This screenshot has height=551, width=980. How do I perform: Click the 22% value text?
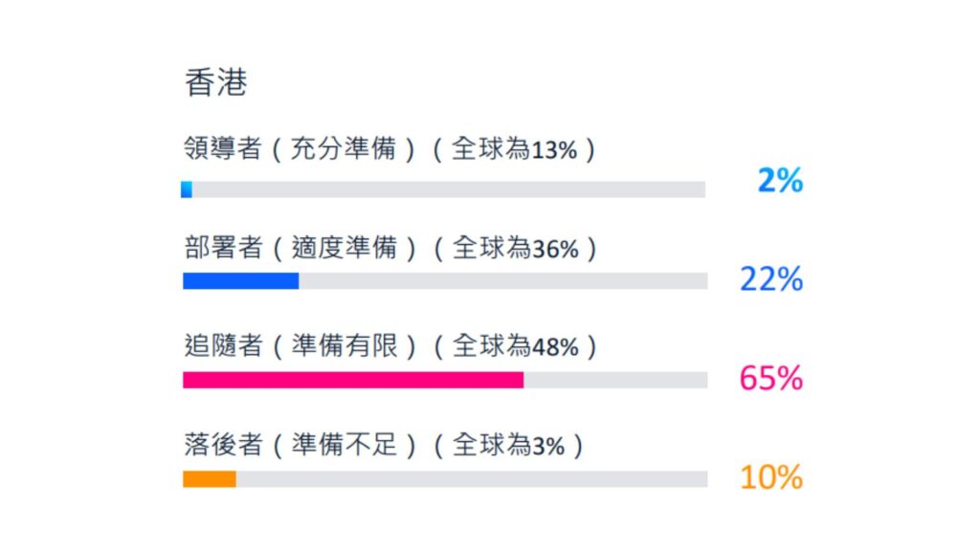coord(770,279)
